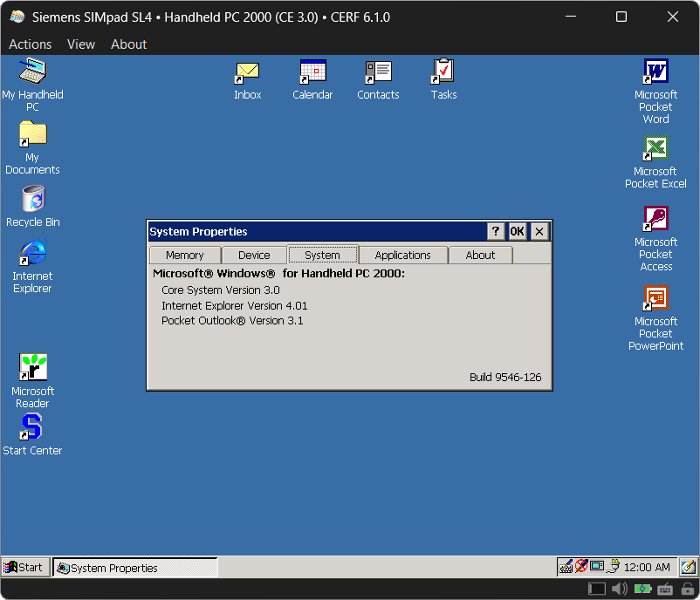This screenshot has height=600, width=700.
Task: Open My Documents folder shortcut
Action: [x=32, y=133]
